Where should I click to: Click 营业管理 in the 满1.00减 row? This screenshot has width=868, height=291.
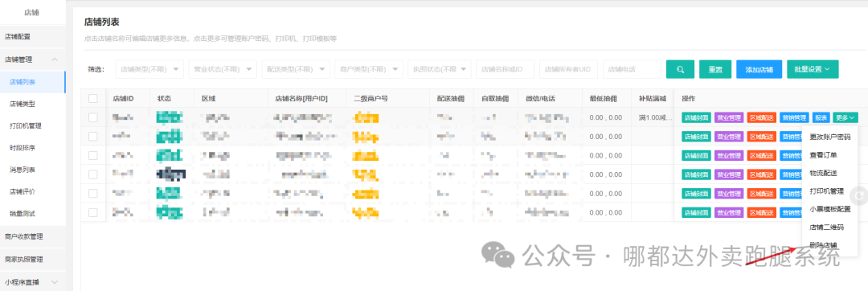click(x=729, y=117)
